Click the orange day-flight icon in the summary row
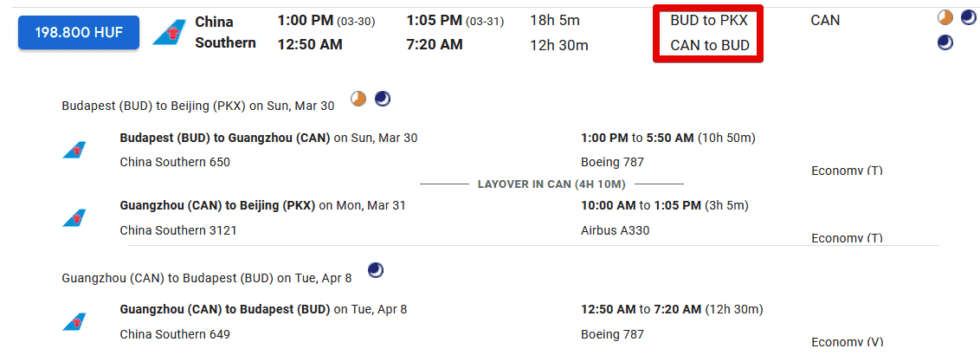The height and width of the screenshot is (355, 980). click(x=945, y=17)
